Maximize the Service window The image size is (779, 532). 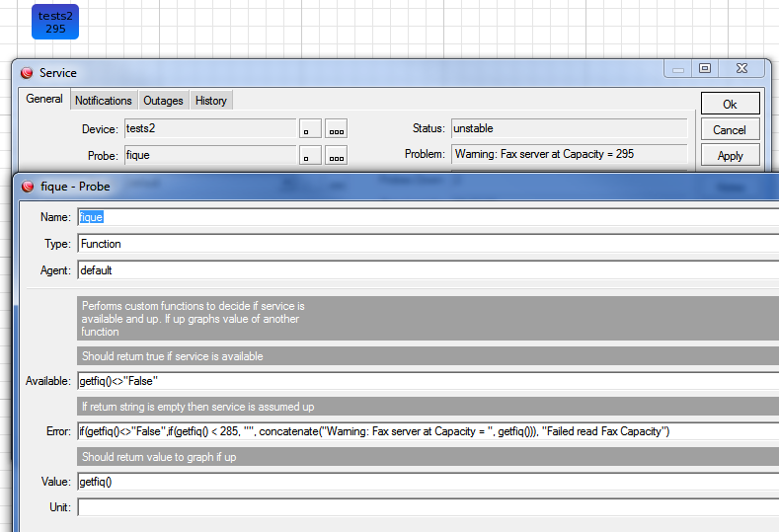(x=705, y=68)
